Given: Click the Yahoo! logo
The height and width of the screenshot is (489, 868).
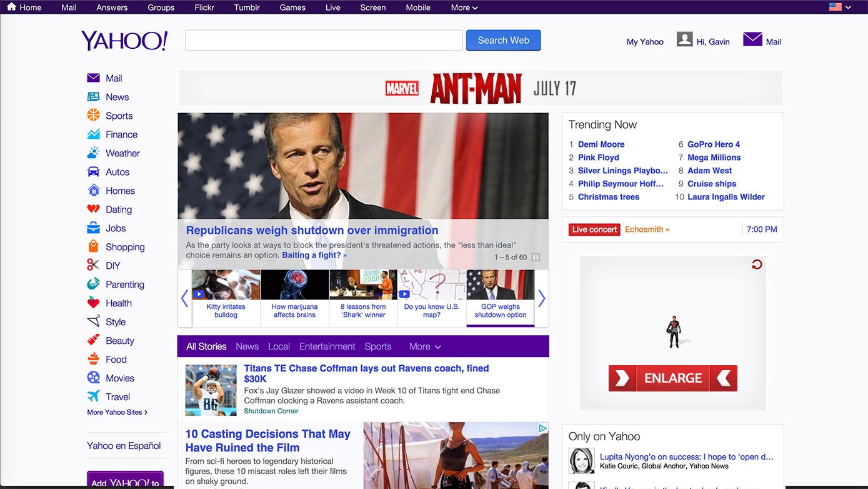Looking at the screenshot, I should point(124,41).
